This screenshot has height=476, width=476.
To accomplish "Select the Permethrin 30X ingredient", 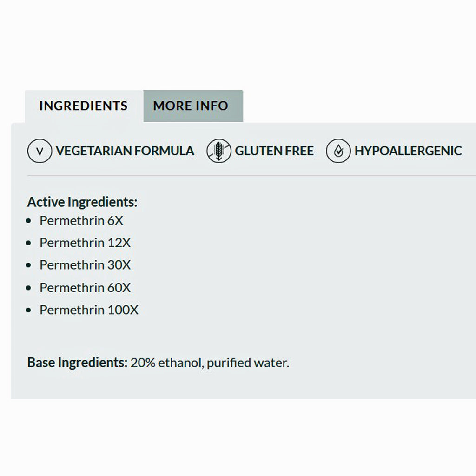I will (x=85, y=265).
